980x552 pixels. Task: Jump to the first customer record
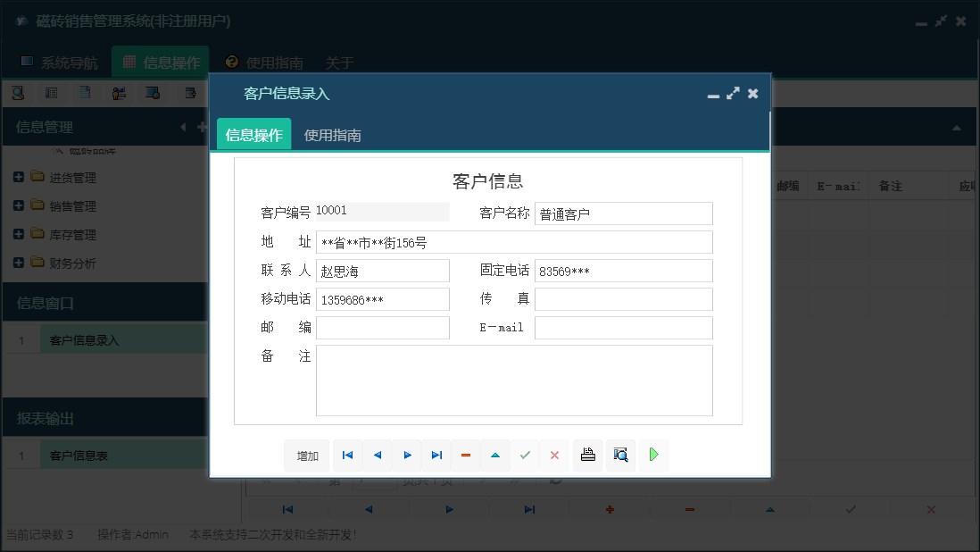347,456
